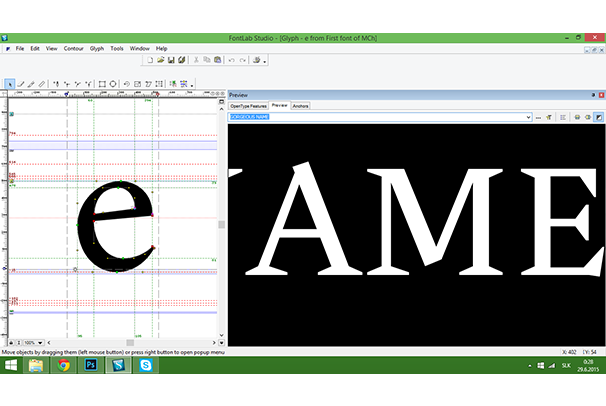
Task: Click the ellipsis button beside preview text
Action: coord(537,117)
